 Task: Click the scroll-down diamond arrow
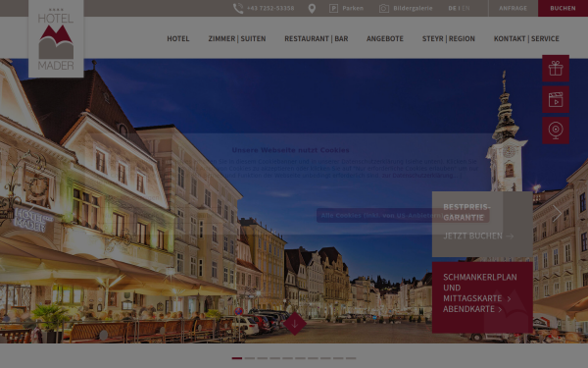[x=295, y=323]
